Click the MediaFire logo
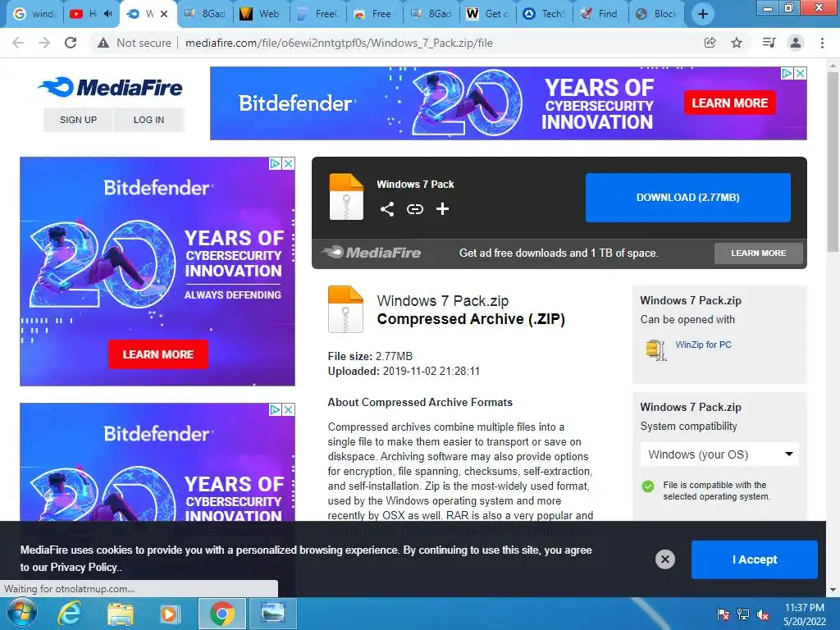The image size is (840, 630). click(x=111, y=87)
